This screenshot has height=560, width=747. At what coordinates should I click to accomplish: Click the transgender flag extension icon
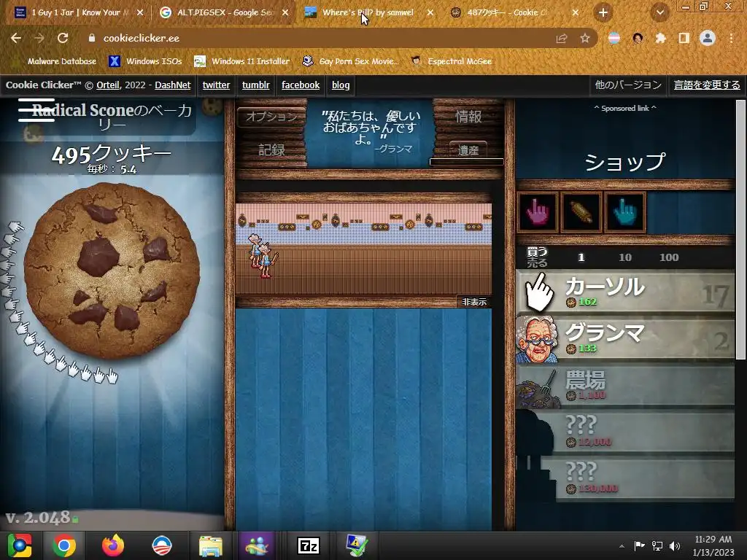point(614,38)
